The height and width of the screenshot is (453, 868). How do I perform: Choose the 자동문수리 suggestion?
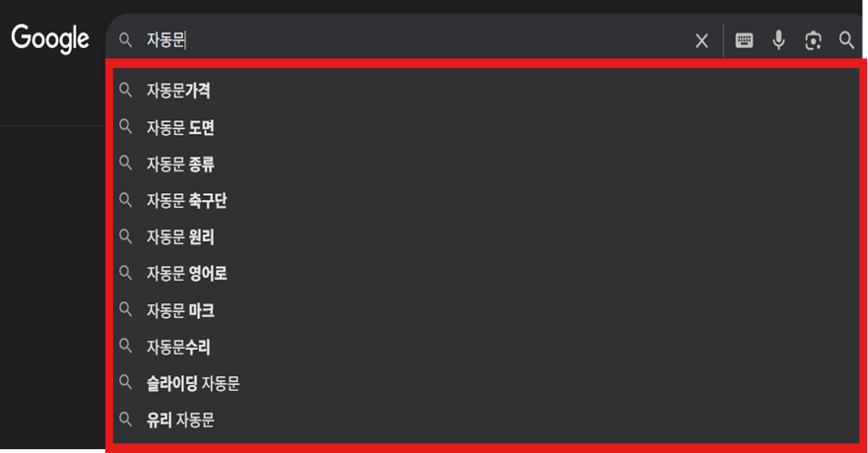486,347
